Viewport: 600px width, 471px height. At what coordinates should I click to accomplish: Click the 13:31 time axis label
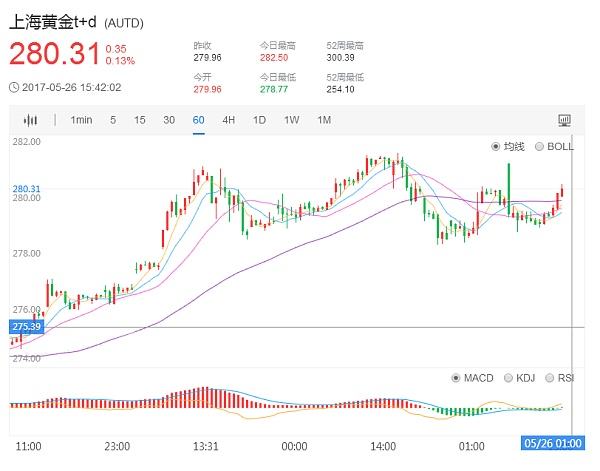(x=205, y=447)
